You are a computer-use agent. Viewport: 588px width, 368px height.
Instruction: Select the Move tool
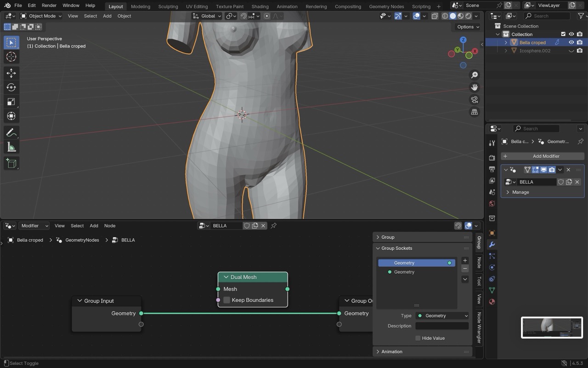(11, 73)
